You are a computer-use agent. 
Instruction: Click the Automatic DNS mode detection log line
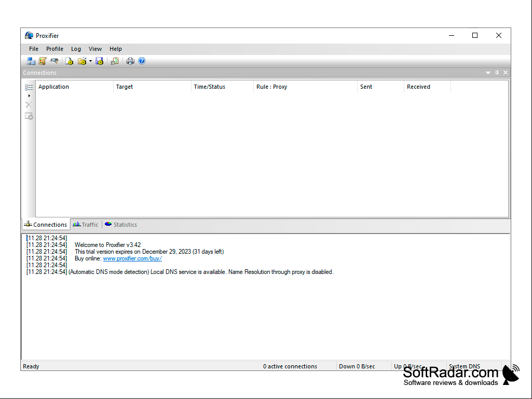(x=201, y=272)
